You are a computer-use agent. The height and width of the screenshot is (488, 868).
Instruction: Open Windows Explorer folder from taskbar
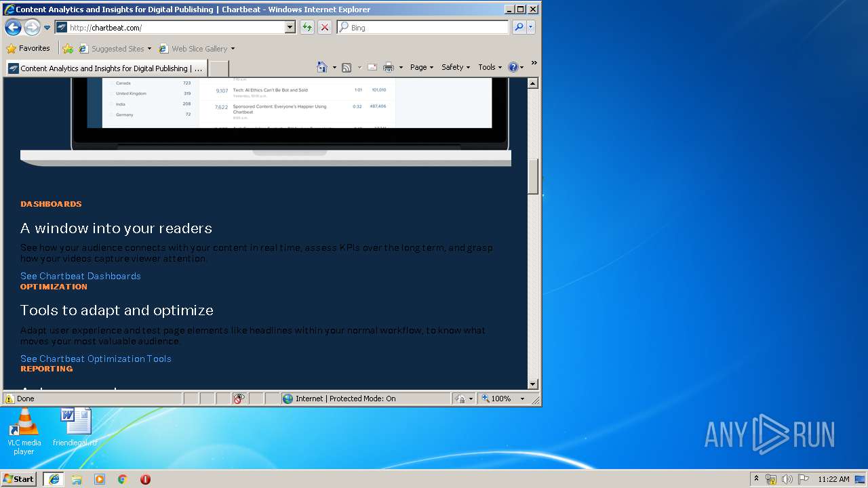(x=77, y=479)
